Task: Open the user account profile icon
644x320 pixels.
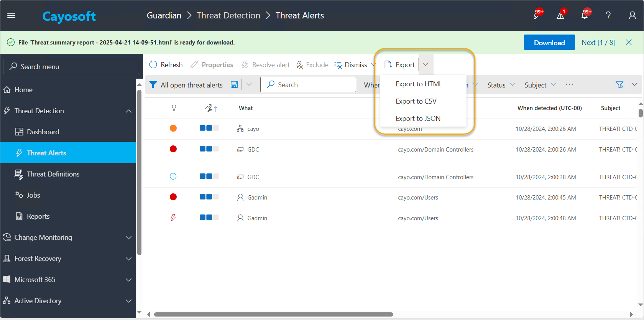Action: pos(632,15)
